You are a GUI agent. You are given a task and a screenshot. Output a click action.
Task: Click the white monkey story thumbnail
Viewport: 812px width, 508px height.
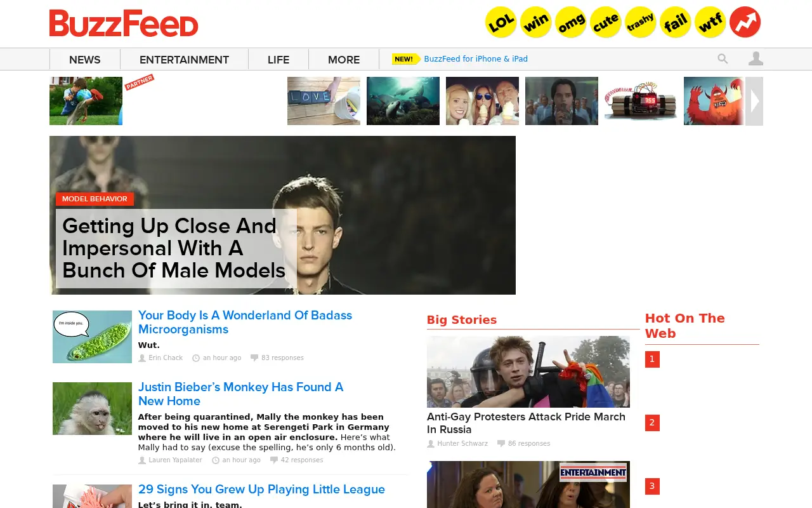[92, 408]
